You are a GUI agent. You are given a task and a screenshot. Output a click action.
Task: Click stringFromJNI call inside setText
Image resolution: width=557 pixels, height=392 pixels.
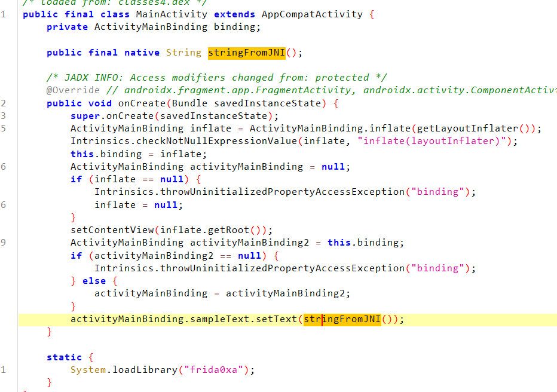click(x=342, y=319)
